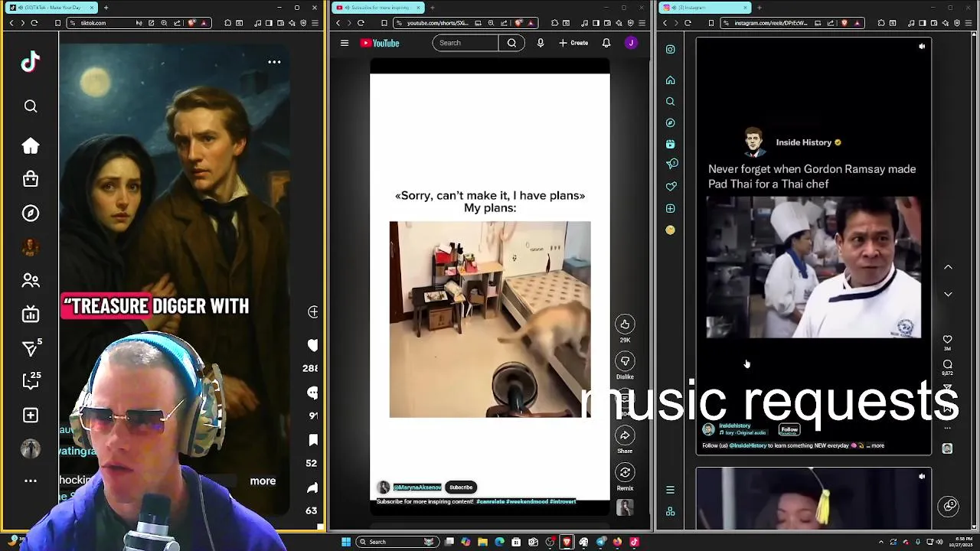Screen dimensions: 980x551
Task: Open File Explorer from taskbar
Action: point(482,542)
